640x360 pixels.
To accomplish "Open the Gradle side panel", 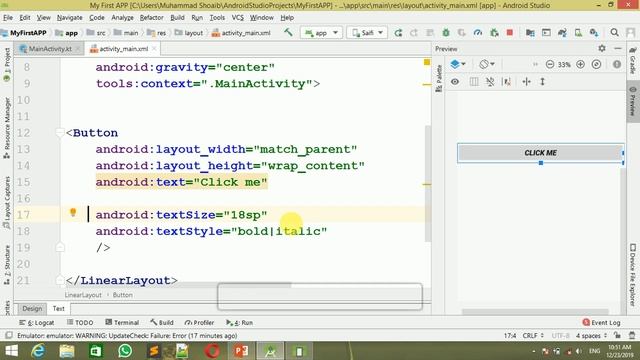I will point(633,60).
